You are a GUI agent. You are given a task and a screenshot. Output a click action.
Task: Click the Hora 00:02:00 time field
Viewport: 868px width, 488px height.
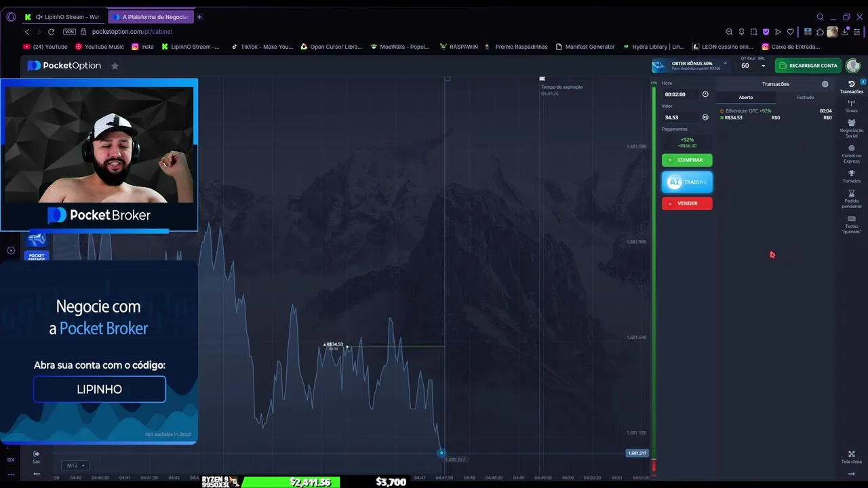pos(680,94)
